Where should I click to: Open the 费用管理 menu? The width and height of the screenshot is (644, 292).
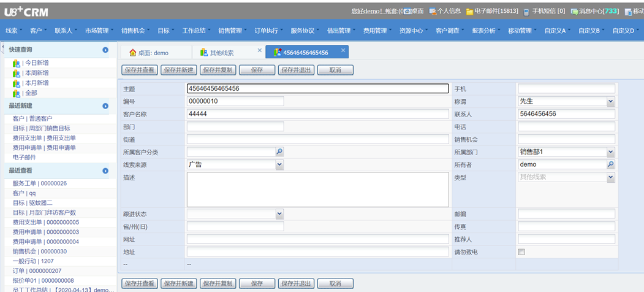click(378, 31)
